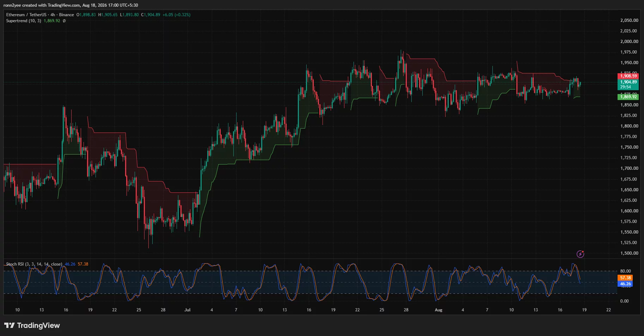
Task: Click the ∅ symbol beside Supertrend value
Action: (x=64, y=21)
